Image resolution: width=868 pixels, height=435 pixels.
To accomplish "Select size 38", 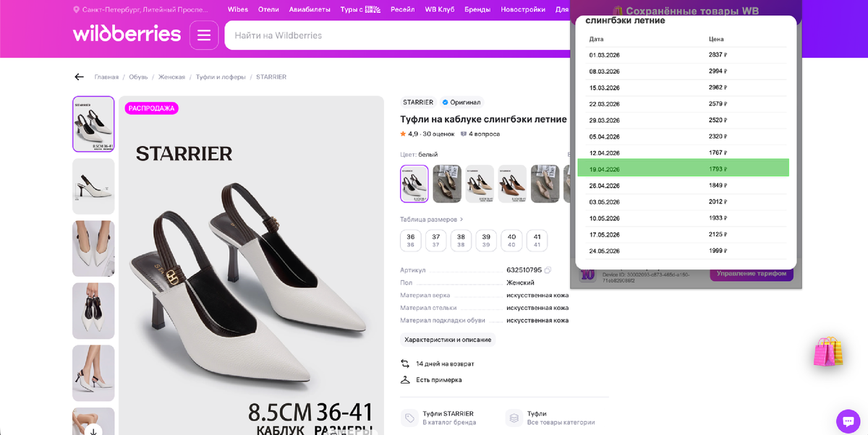I will (461, 241).
